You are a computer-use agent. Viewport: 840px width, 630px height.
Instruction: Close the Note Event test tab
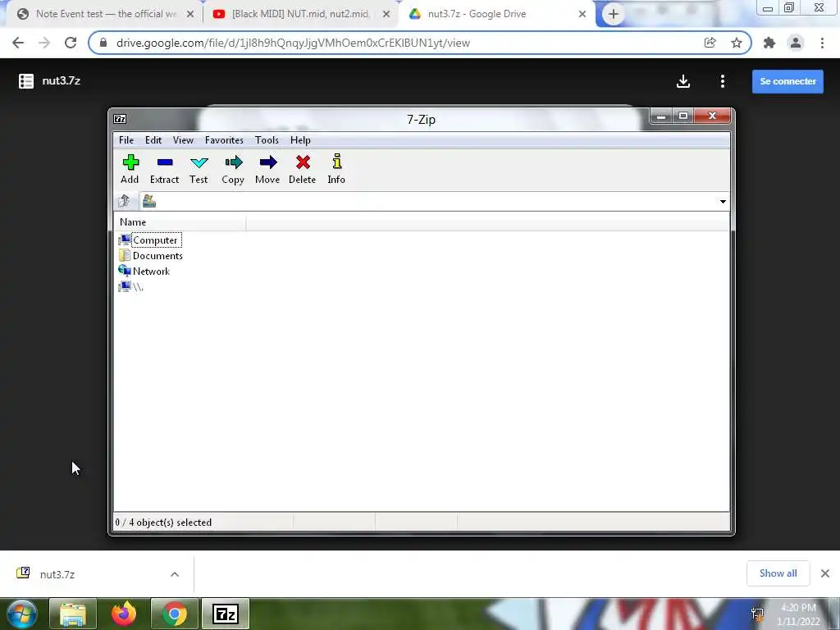(190, 15)
